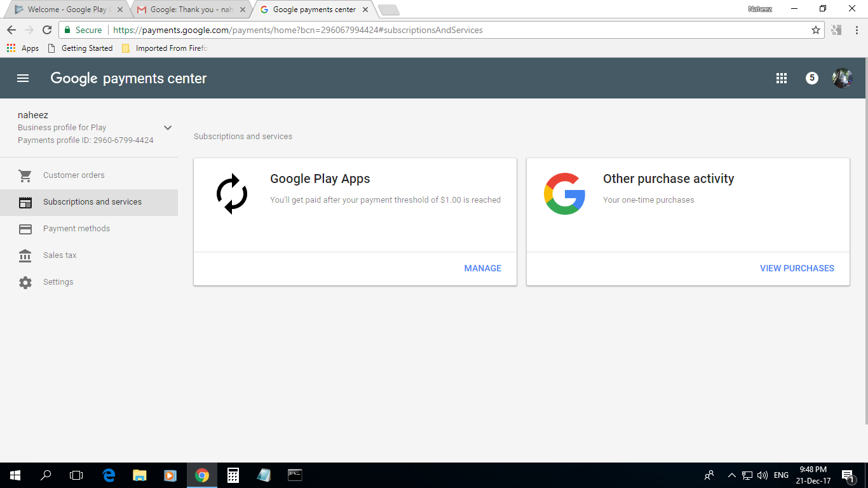Click the Payments profile ID text
This screenshot has height=488, width=868.
tap(86, 140)
